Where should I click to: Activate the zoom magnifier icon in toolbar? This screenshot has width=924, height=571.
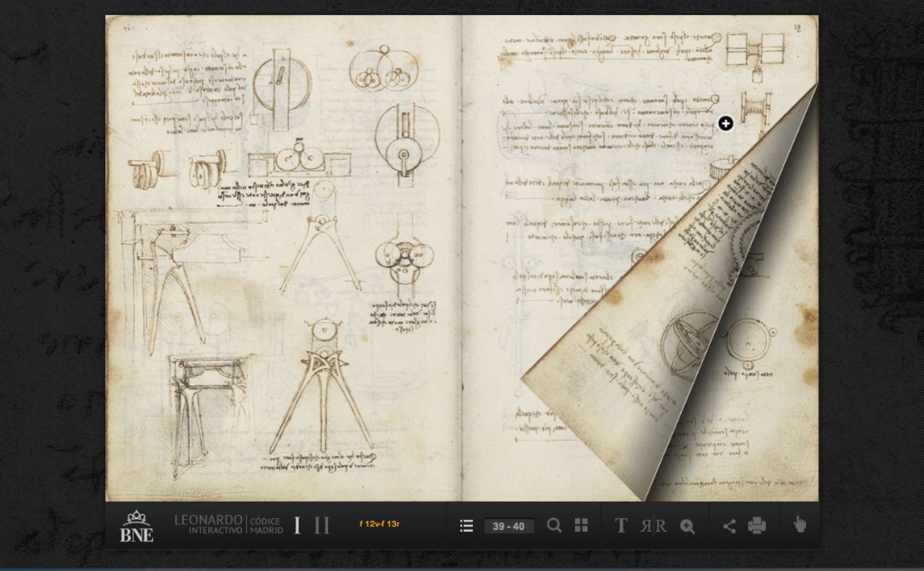point(687,526)
